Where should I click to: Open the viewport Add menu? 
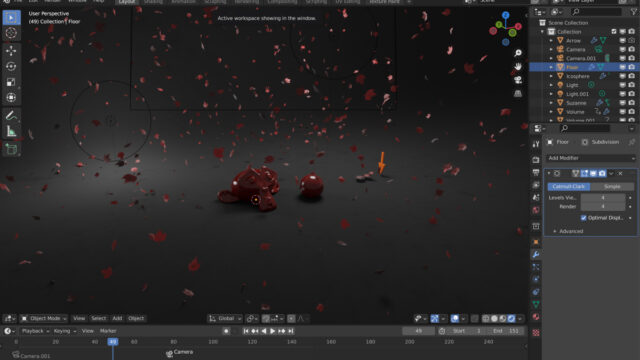point(117,318)
